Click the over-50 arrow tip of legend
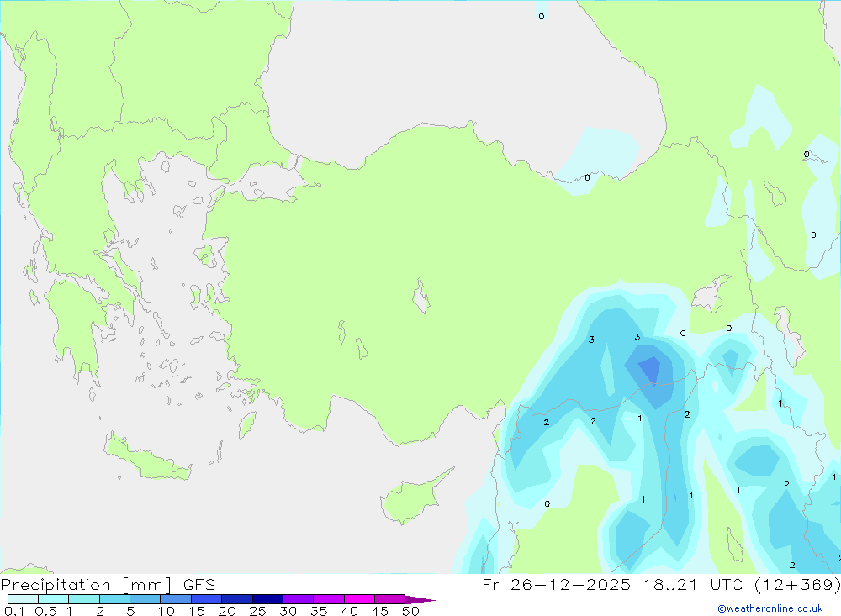 (420, 599)
